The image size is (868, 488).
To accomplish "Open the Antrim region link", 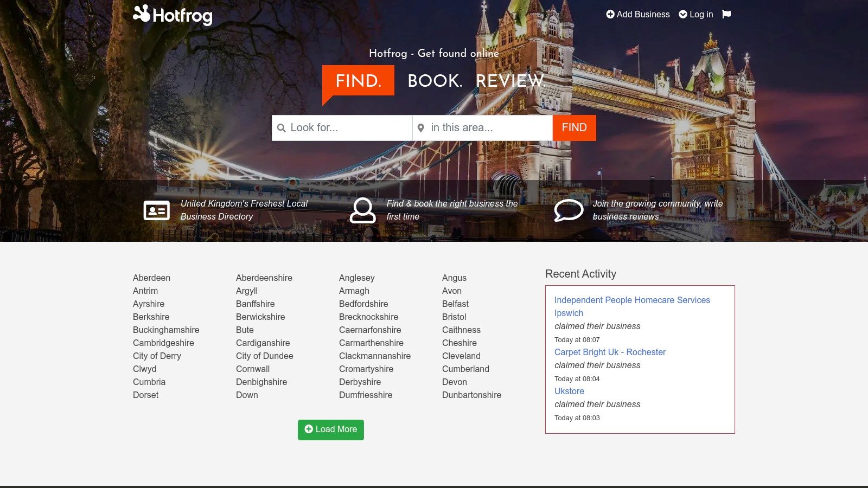I will point(145,291).
